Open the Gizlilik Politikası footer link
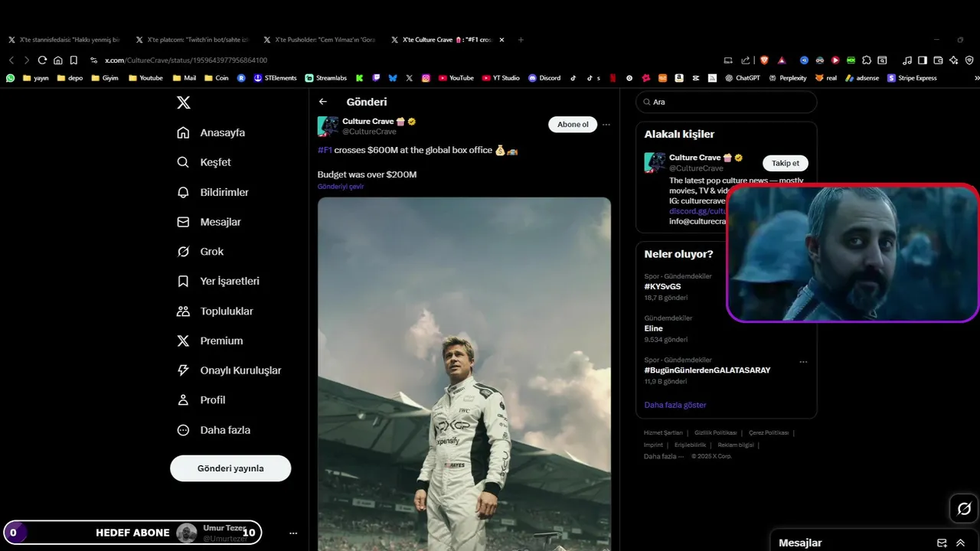The height and width of the screenshot is (551, 980). tap(716, 433)
